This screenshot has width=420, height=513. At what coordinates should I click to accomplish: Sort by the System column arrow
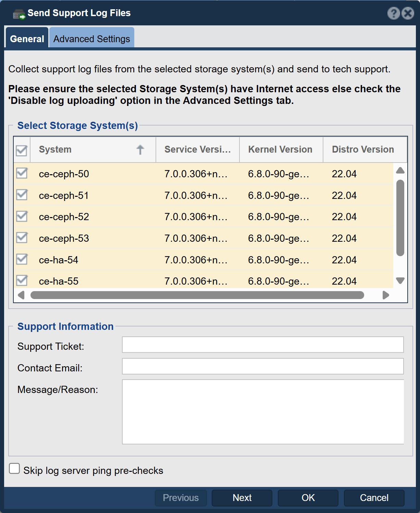(x=140, y=150)
